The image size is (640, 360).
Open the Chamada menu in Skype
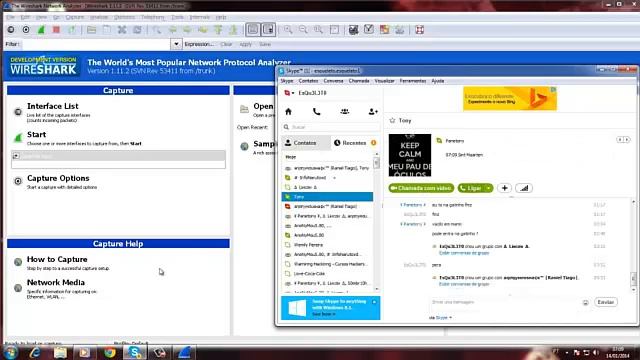point(359,81)
